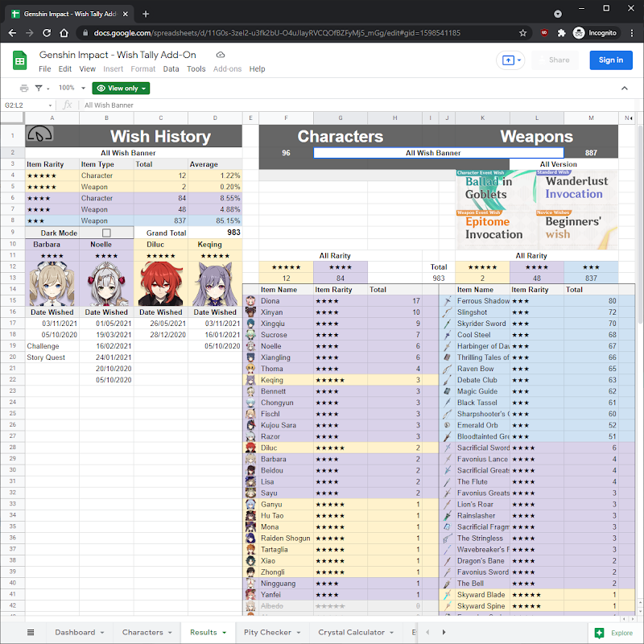The width and height of the screenshot is (644, 644).
Task: Click the Keqing portrait image
Action: pyautogui.click(x=215, y=284)
